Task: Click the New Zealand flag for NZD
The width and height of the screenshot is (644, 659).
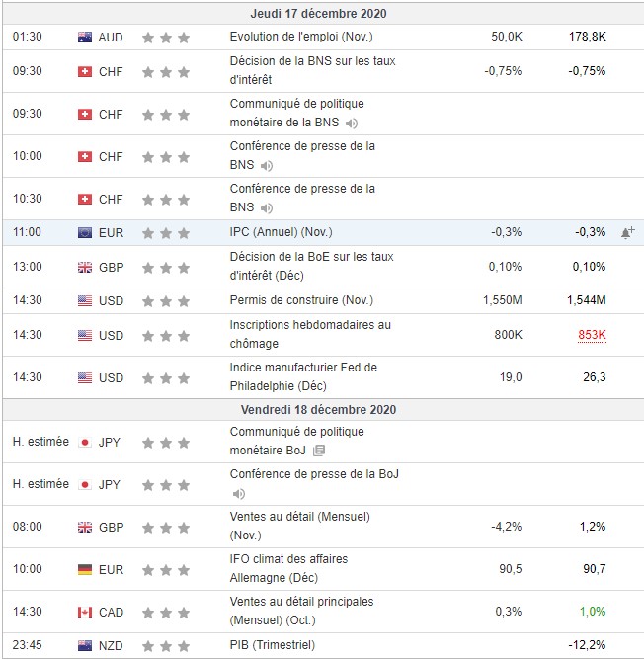Action: point(85,646)
